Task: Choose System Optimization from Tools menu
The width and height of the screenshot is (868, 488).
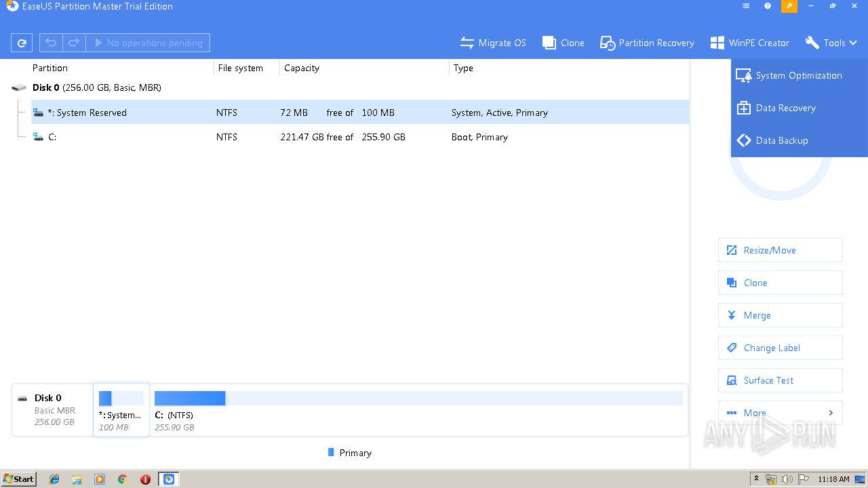Action: [800, 75]
